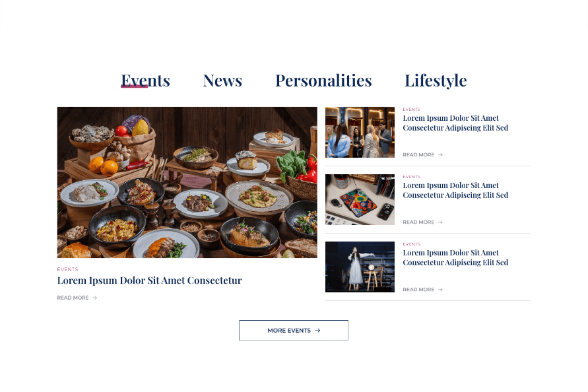The width and height of the screenshot is (588, 392).
Task: Click the MORE EVENTS button
Action: pyautogui.click(x=294, y=331)
